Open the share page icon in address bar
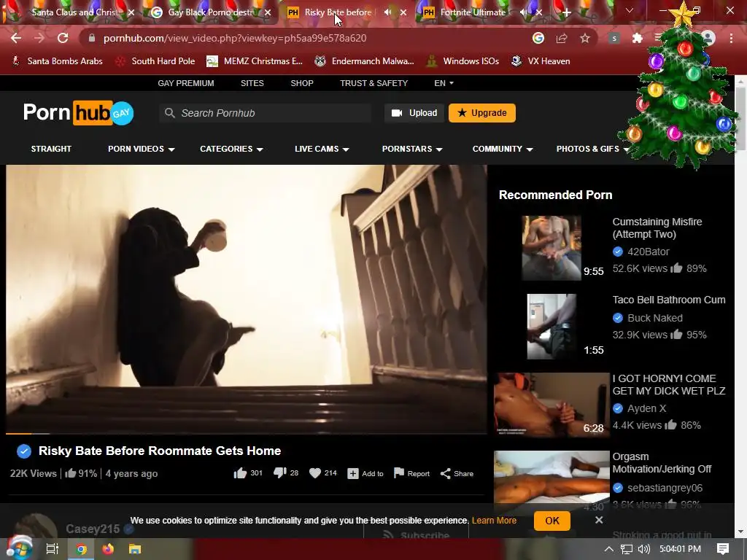Image resolution: width=747 pixels, height=560 pixels. pyautogui.click(x=562, y=38)
